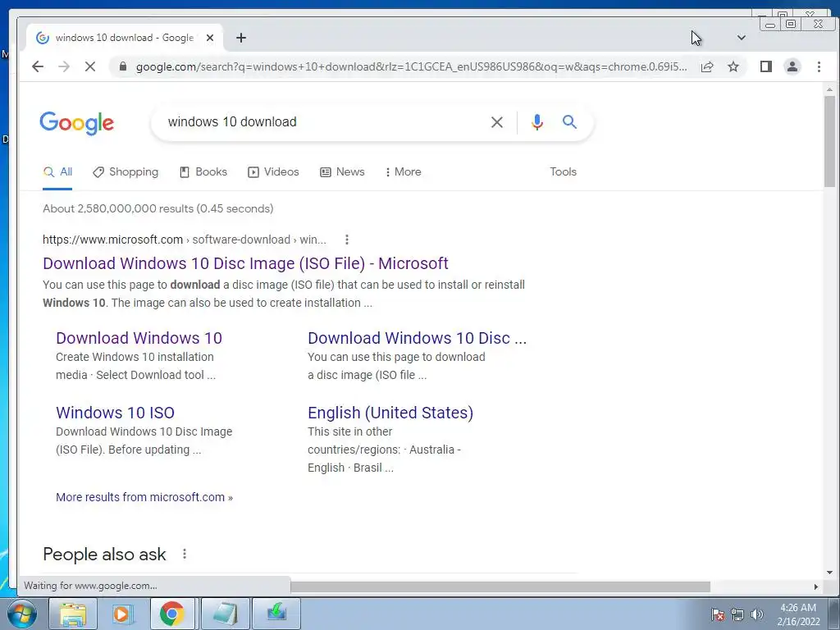Click the horizontal scrollbar thumb
The height and width of the screenshot is (630, 840).
500,587
